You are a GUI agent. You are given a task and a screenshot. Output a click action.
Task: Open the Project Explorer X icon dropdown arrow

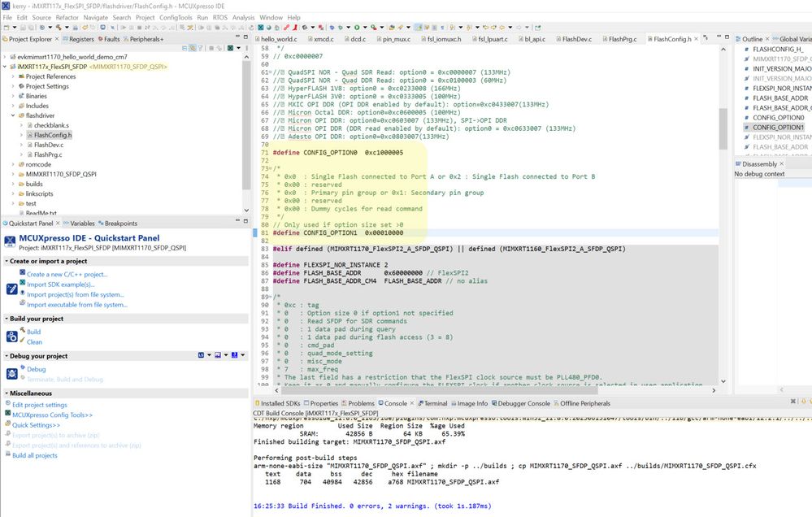238,48
